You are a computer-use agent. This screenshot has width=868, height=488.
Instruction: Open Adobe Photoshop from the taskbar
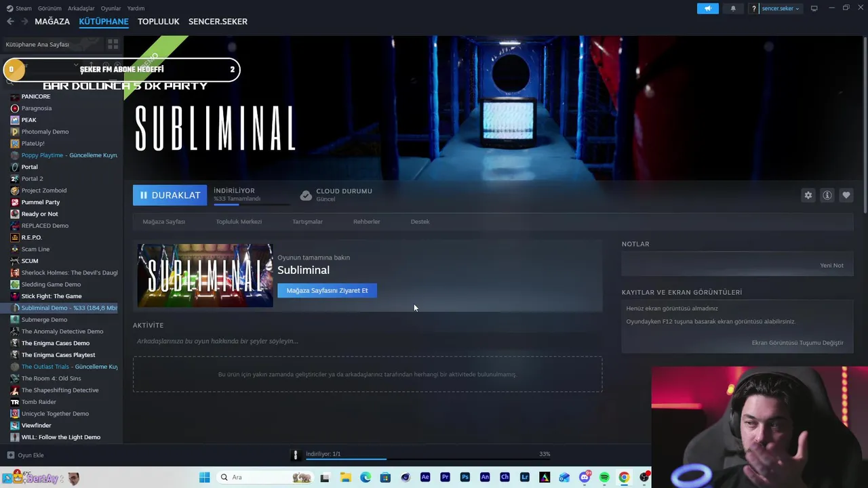point(465,477)
